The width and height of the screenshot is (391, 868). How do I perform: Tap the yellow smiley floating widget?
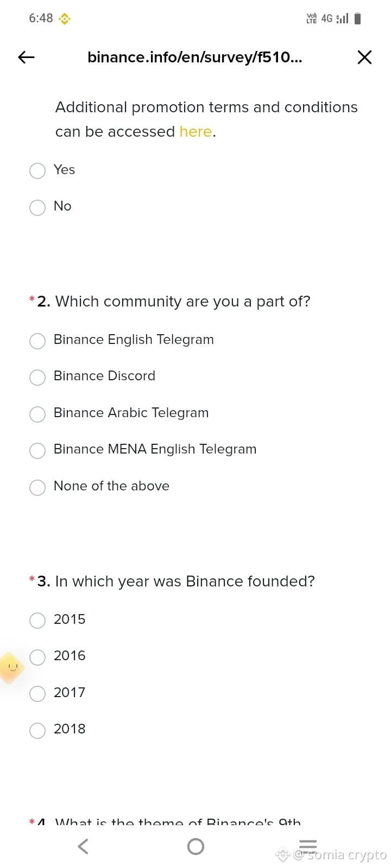(11, 668)
